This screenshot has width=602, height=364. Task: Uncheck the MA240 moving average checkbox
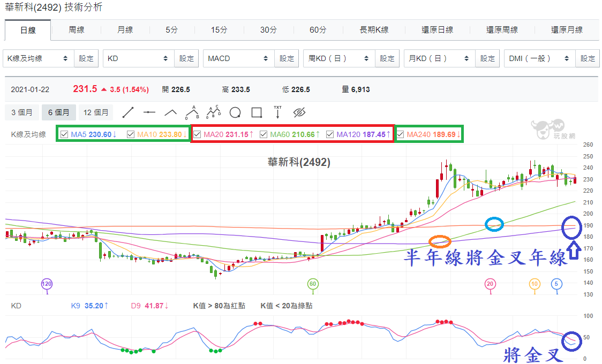pos(400,134)
